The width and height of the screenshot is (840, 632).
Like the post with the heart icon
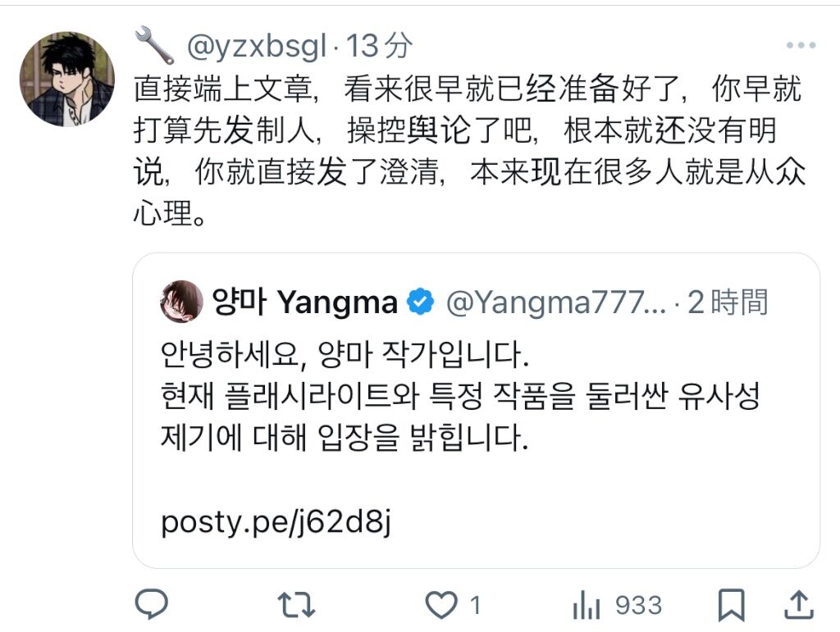(x=441, y=605)
